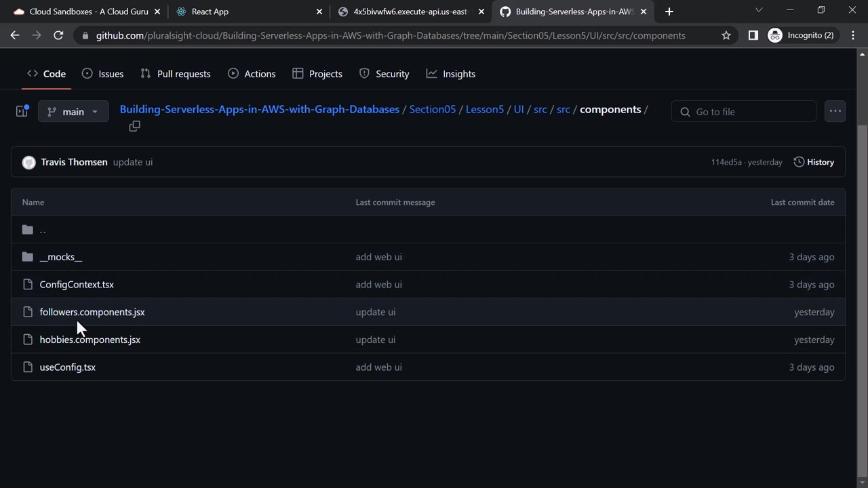Open the __mocks__ folder

click(61, 257)
